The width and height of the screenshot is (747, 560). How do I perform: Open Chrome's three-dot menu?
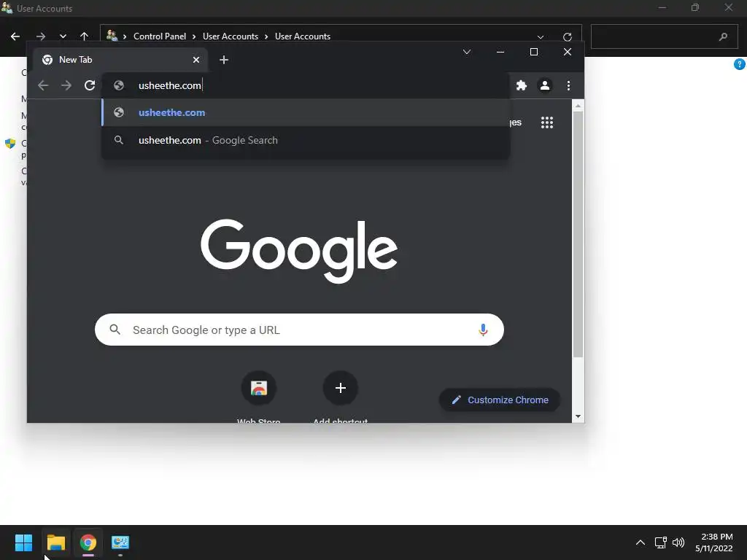(568, 85)
